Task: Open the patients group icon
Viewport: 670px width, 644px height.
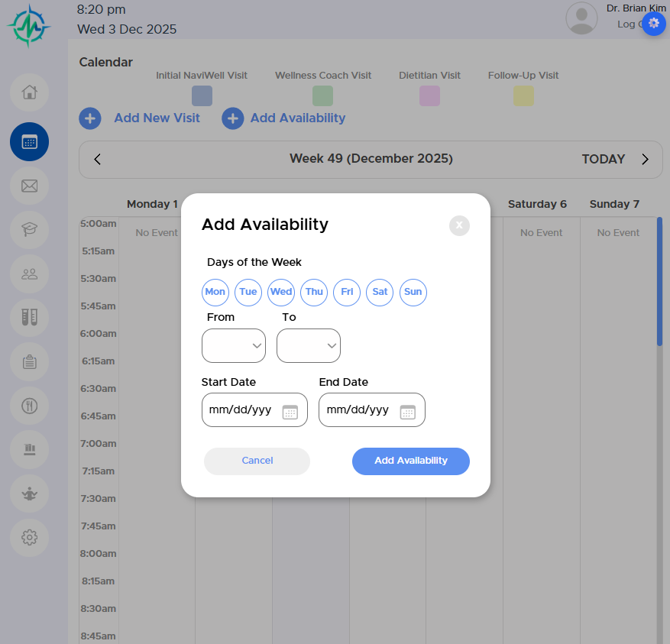Action: pos(29,273)
